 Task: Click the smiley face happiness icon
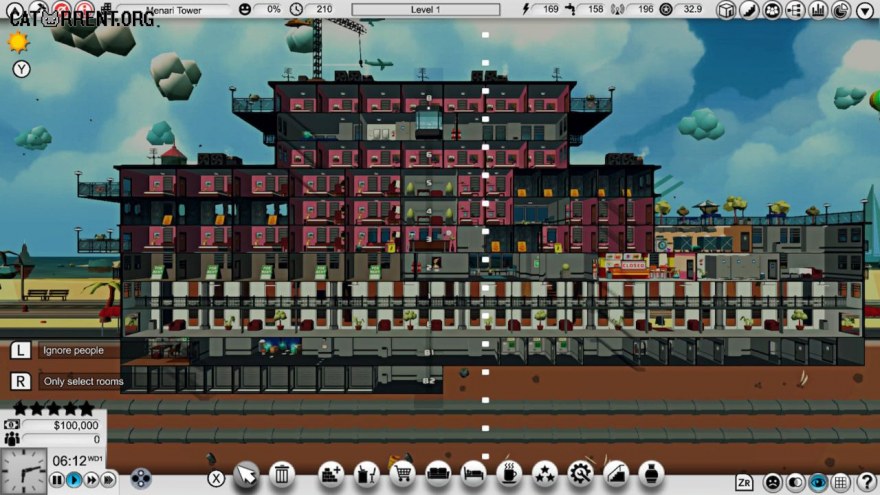point(245,9)
